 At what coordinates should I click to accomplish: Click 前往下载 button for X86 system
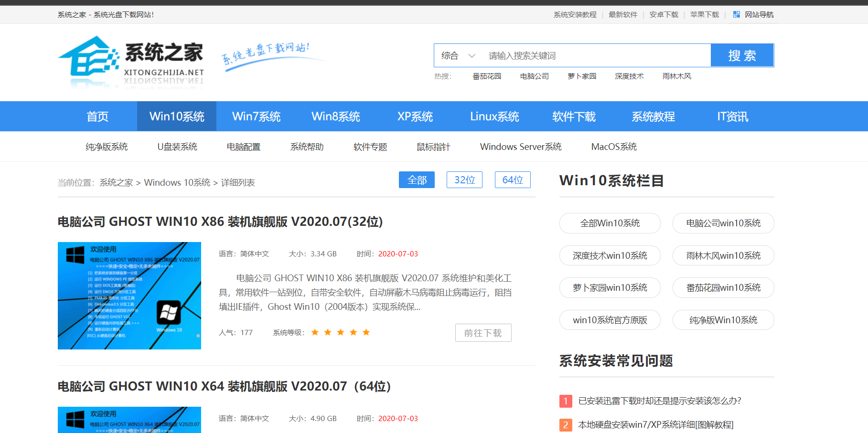pyautogui.click(x=483, y=333)
